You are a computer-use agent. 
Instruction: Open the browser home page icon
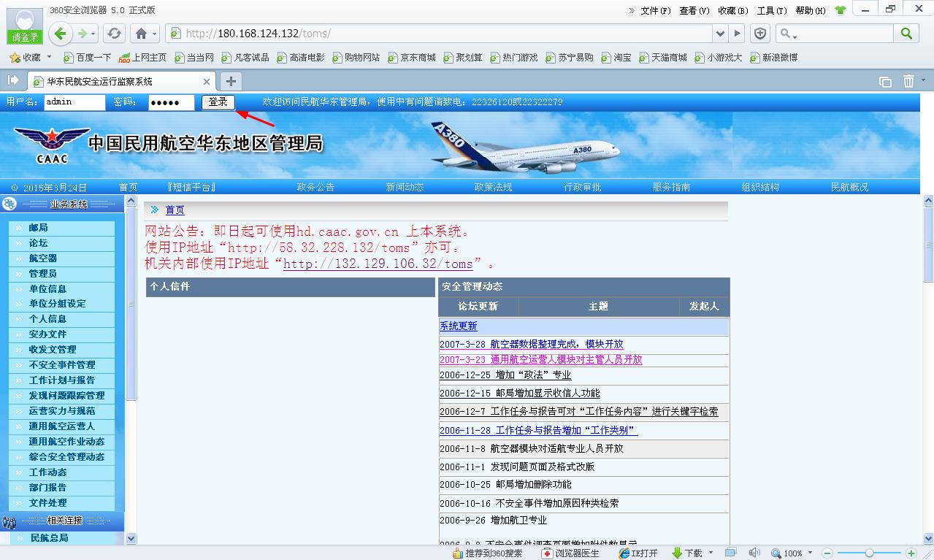[141, 34]
